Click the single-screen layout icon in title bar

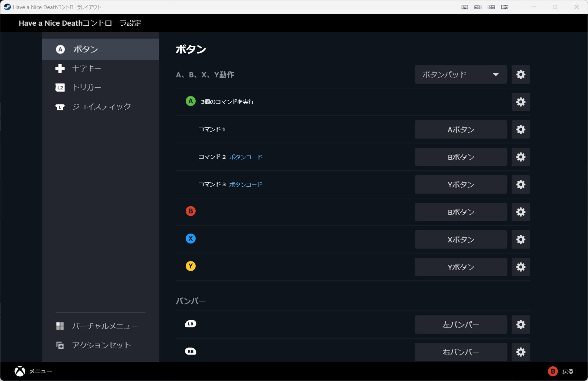click(x=465, y=7)
